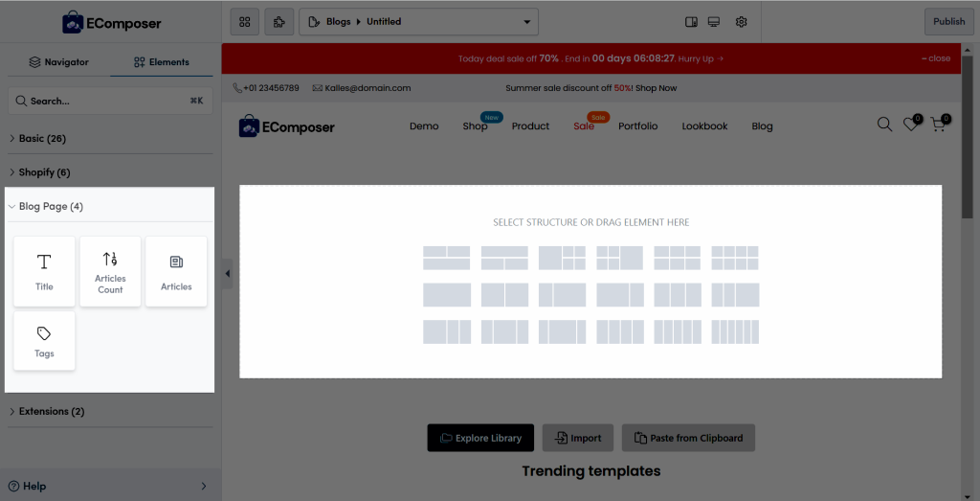The height and width of the screenshot is (501, 980).
Task: Choose the six-column structure layout
Action: [735, 331]
